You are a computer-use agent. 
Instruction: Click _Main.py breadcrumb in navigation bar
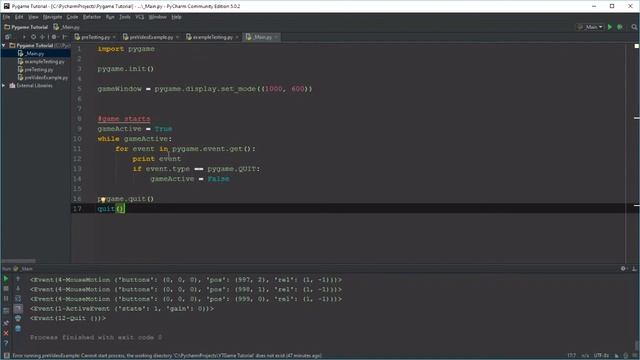pos(67,27)
